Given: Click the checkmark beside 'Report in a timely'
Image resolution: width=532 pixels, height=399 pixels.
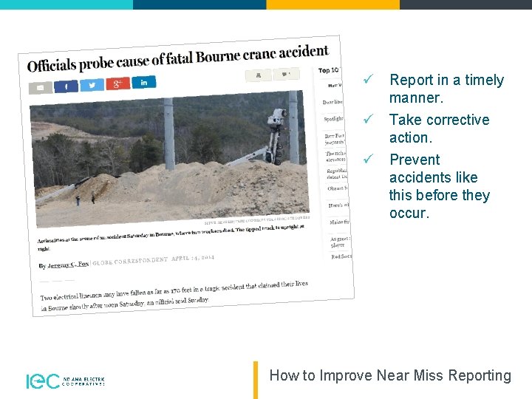Looking at the screenshot, I should pos(368,79).
